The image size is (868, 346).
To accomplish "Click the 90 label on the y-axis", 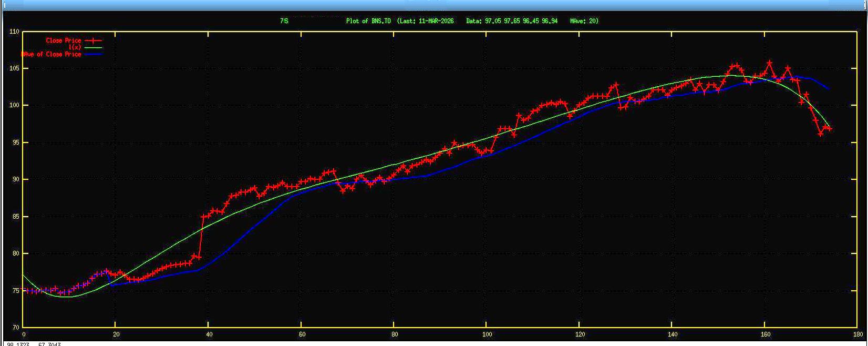I will coord(15,179).
